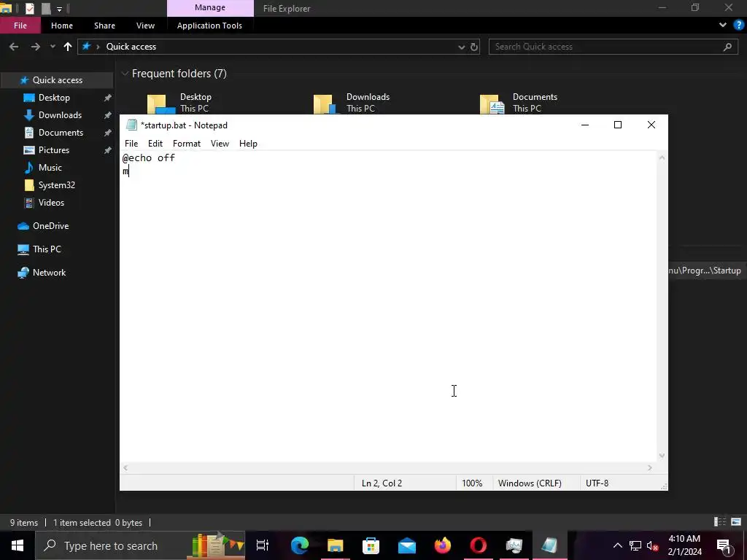
Task: Open the File tab in Explorer ribbon
Action: point(20,26)
